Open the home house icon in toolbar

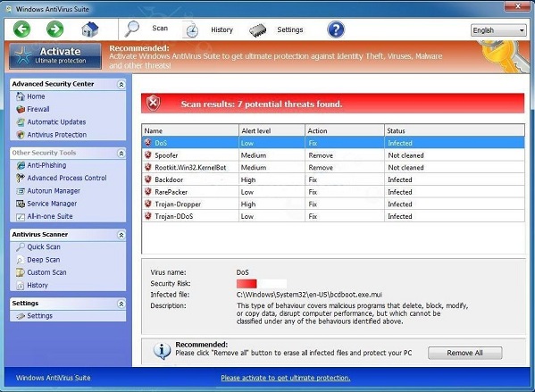(90, 29)
